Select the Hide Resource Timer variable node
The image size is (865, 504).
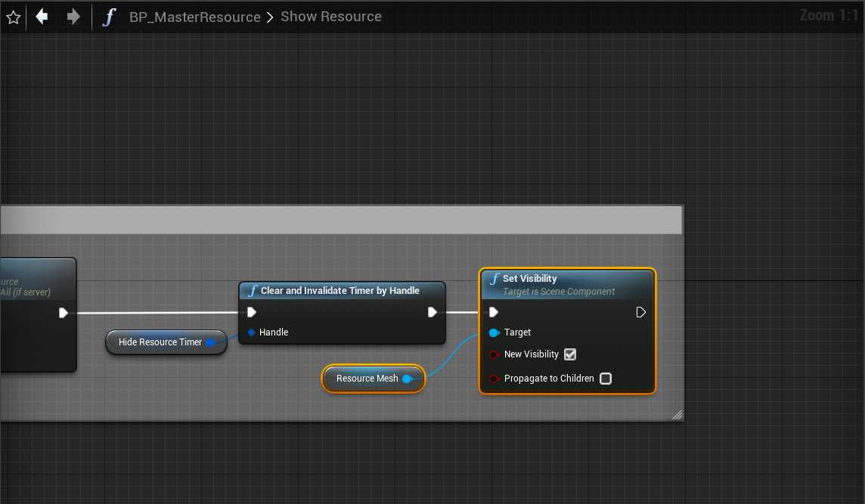[x=160, y=342]
